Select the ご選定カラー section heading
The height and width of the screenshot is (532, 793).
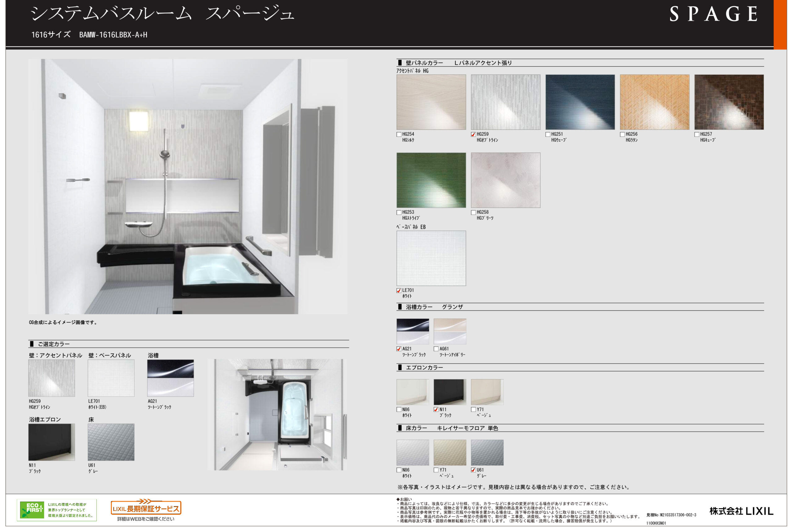click(x=50, y=344)
